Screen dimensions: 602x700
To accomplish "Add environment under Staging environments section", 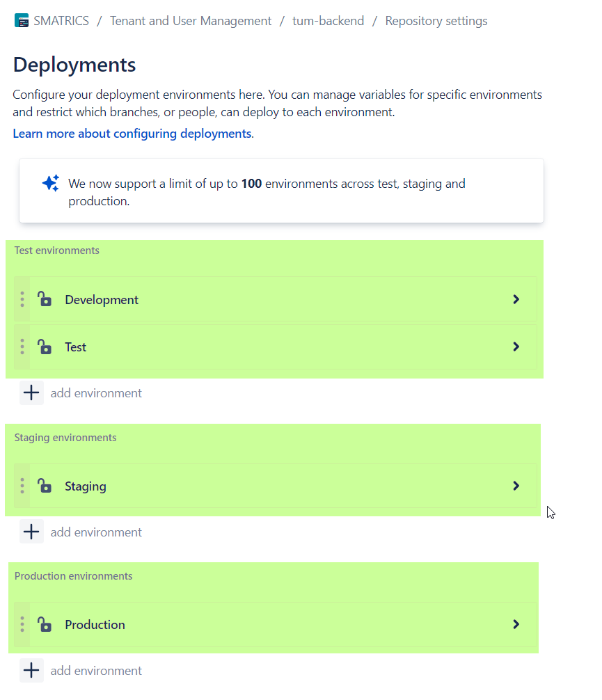I will click(x=96, y=532).
